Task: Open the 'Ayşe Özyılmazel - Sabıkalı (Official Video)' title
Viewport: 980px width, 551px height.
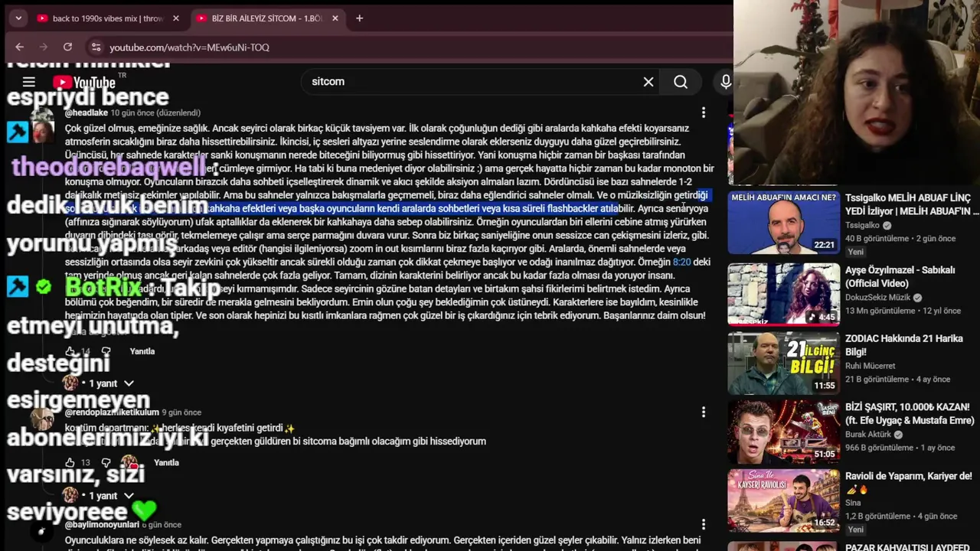Action: point(900,276)
